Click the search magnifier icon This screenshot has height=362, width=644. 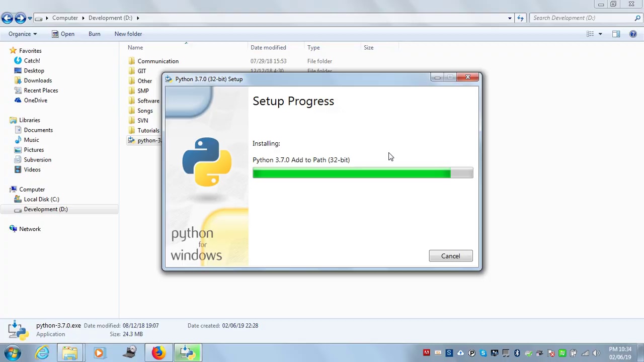(x=637, y=18)
